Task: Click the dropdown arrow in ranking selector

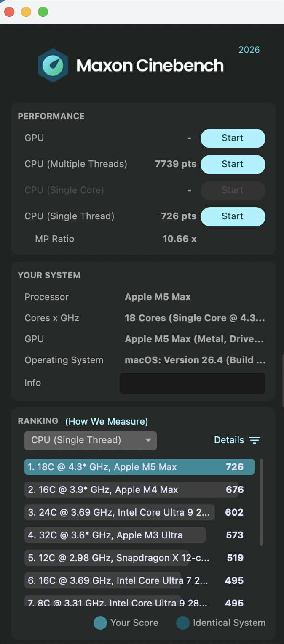Action: (x=148, y=440)
